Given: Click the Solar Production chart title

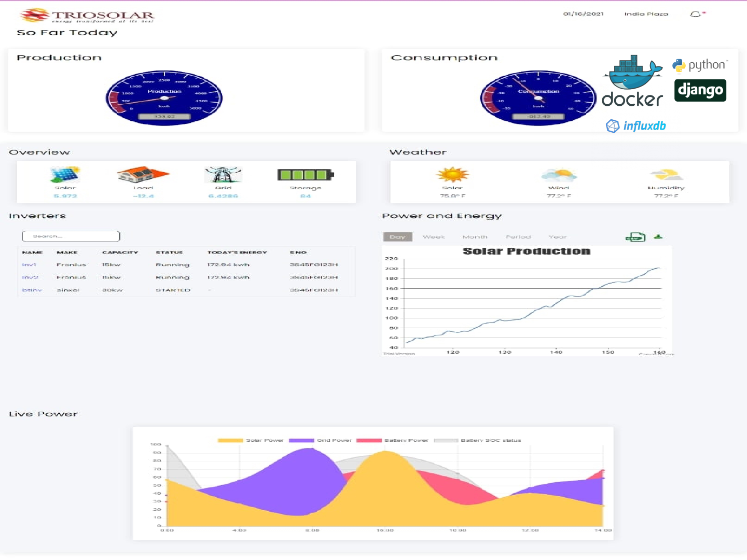Looking at the screenshot, I should pos(527,251).
